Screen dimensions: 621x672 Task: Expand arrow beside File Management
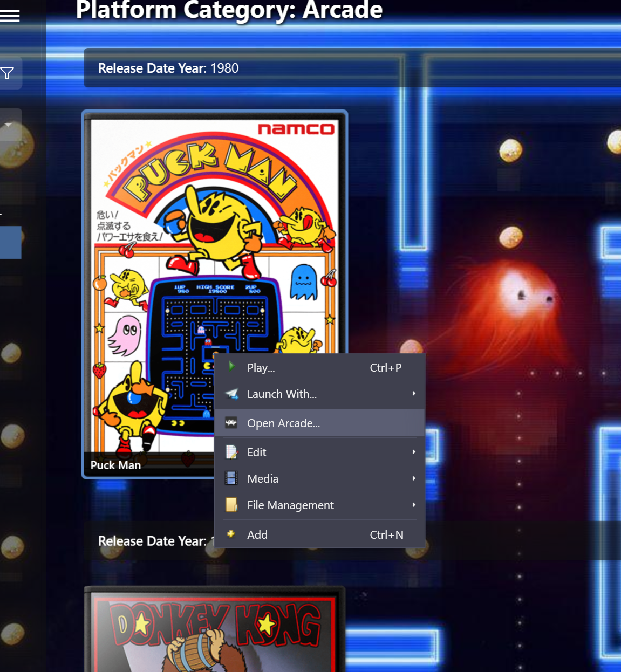tap(414, 505)
